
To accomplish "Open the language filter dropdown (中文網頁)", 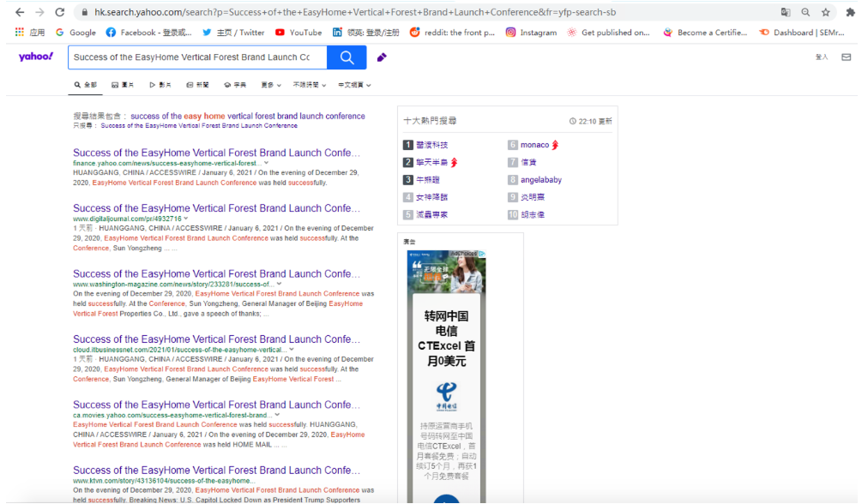I will coord(353,85).
